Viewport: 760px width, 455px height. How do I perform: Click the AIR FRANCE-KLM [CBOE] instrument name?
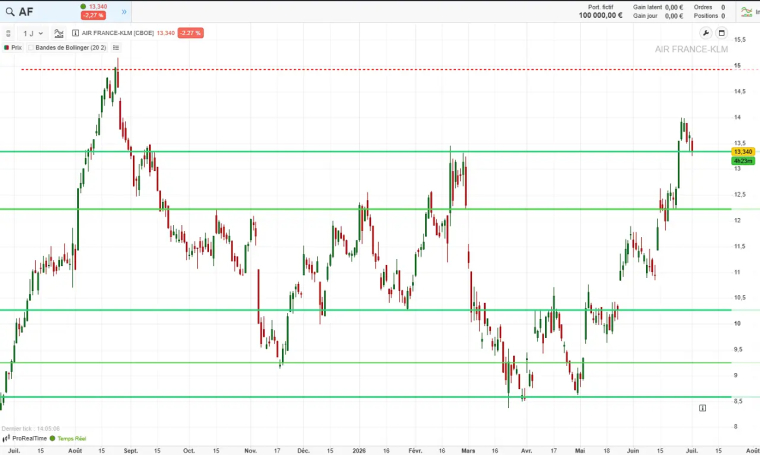(118, 33)
